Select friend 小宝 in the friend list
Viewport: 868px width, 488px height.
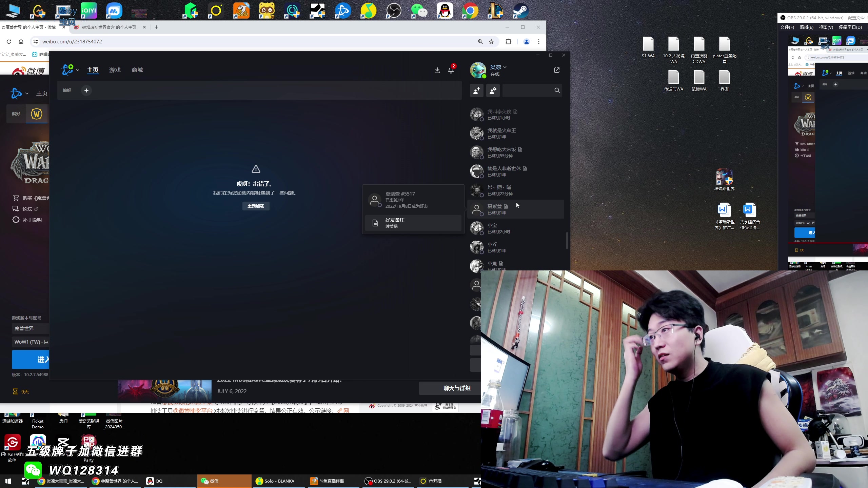pyautogui.click(x=516, y=228)
